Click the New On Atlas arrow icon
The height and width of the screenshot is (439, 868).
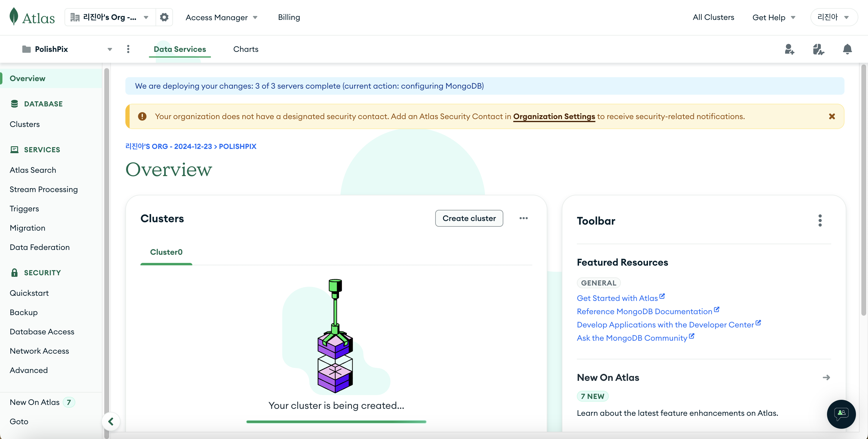[826, 377]
